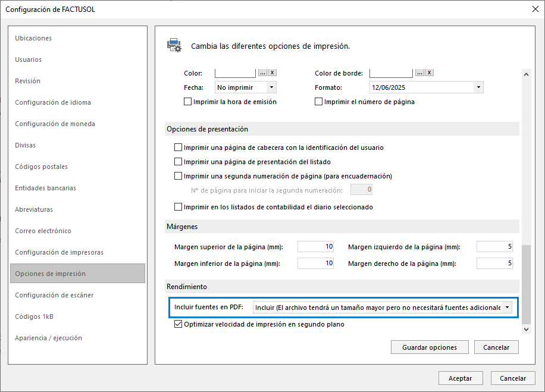Click the Color swatch field
The image size is (545, 392).
click(x=235, y=73)
